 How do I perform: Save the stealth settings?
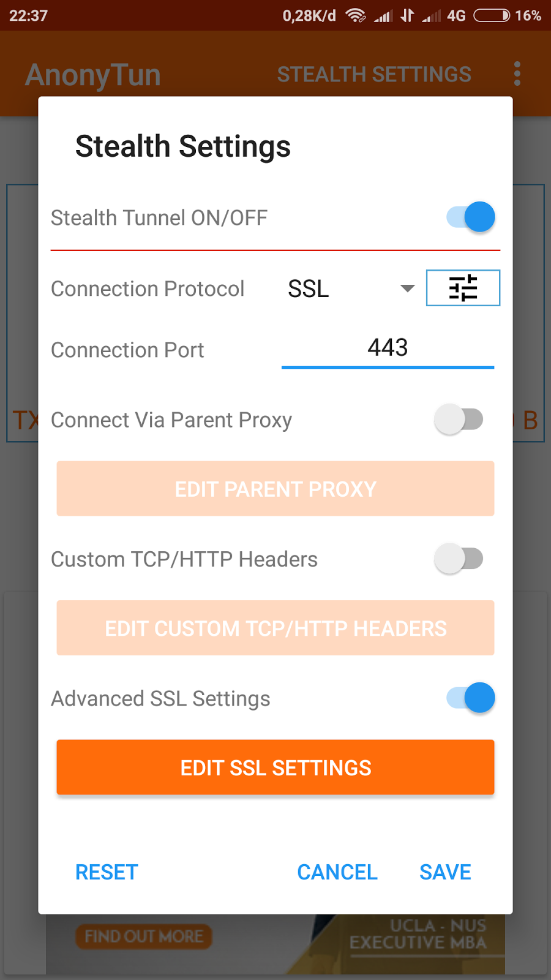click(x=445, y=872)
